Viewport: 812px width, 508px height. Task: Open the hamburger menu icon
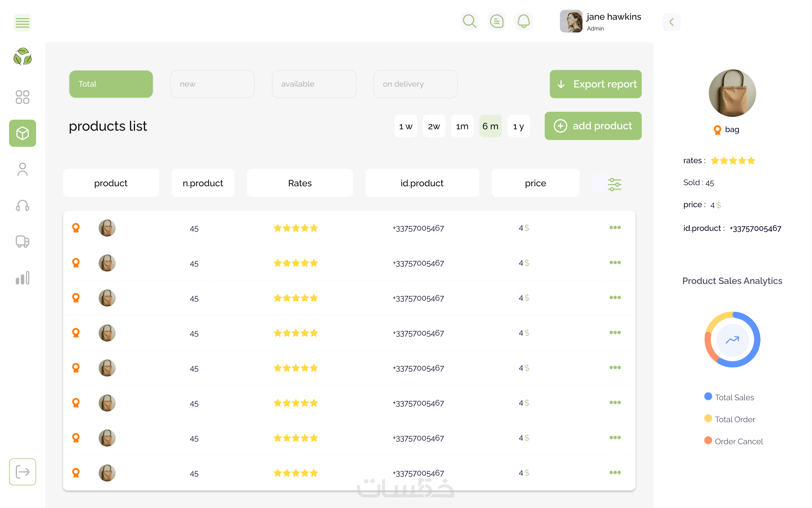[23, 23]
